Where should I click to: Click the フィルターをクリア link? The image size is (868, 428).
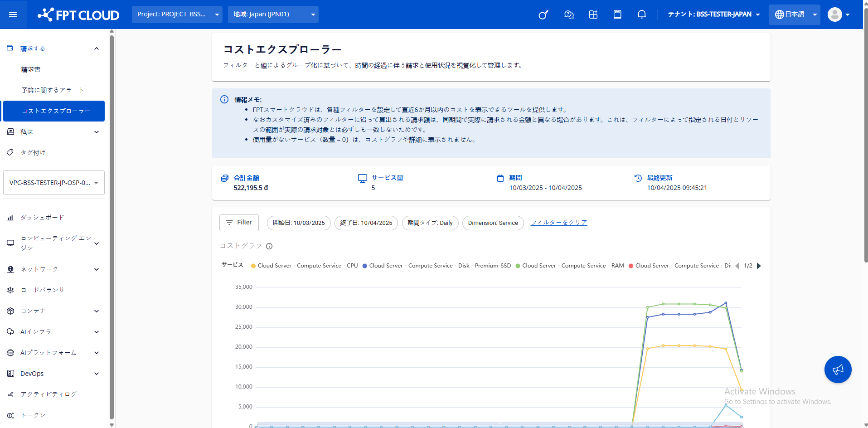tap(559, 223)
